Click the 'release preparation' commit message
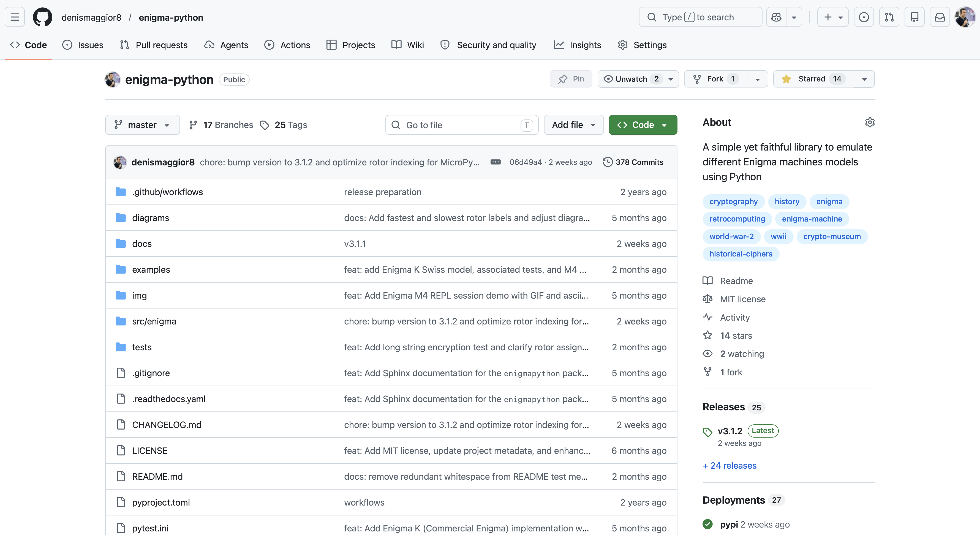 tap(383, 192)
